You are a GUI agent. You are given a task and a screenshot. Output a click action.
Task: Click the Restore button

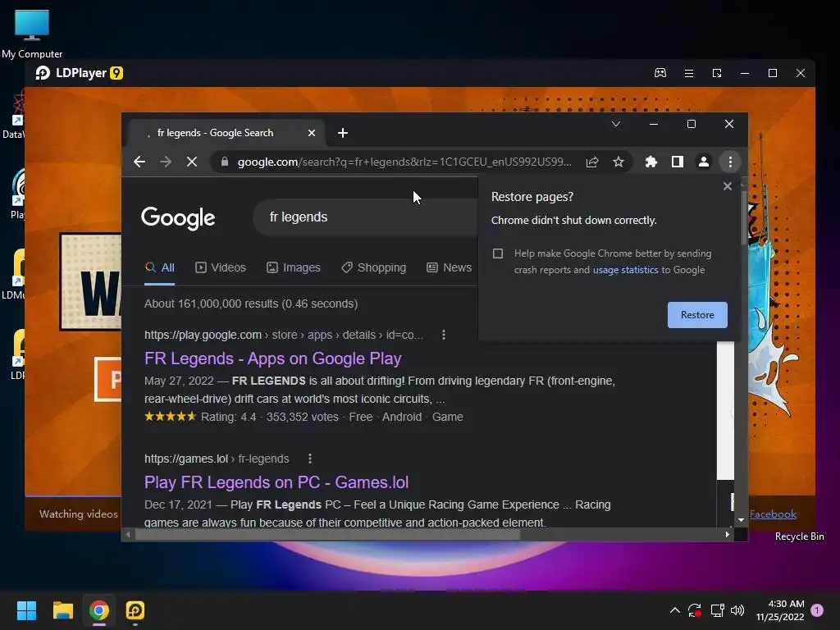[697, 315]
